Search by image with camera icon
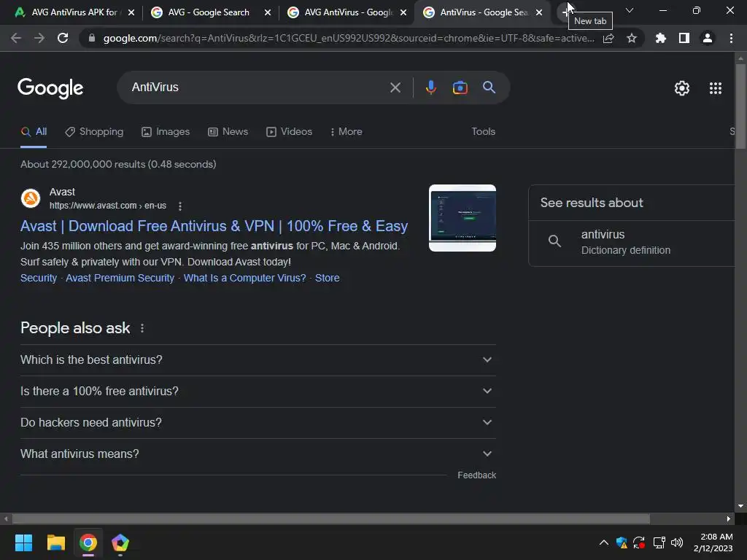This screenshot has height=560, width=747. click(x=460, y=87)
